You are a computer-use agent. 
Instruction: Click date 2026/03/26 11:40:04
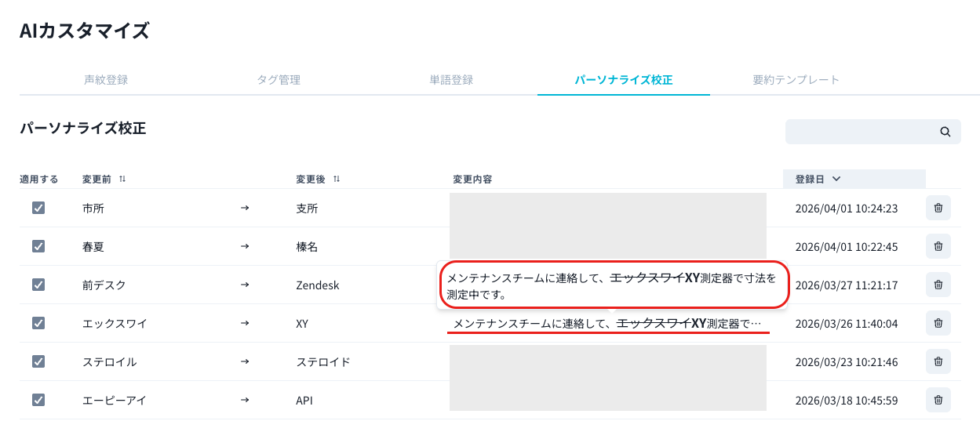pos(847,323)
